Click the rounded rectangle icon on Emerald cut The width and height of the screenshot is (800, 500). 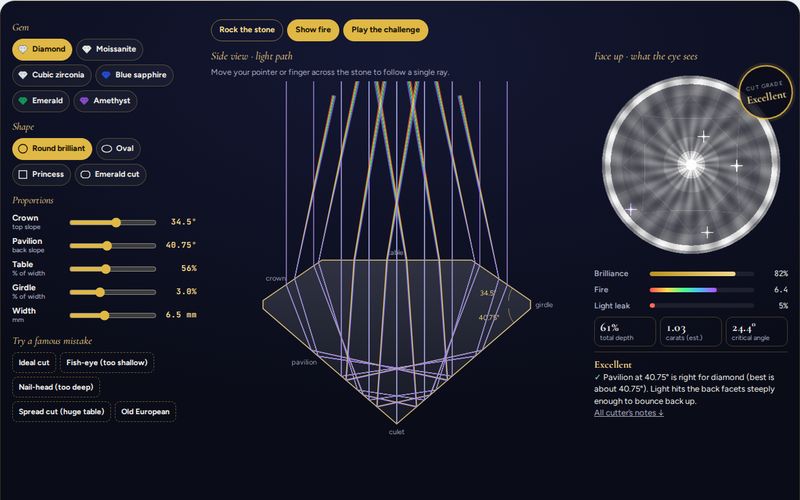(85, 174)
